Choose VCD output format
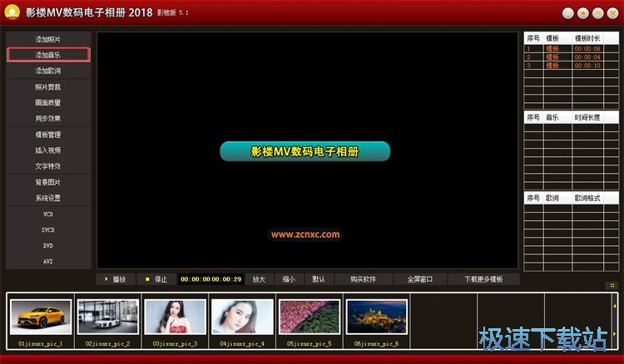 point(48,214)
